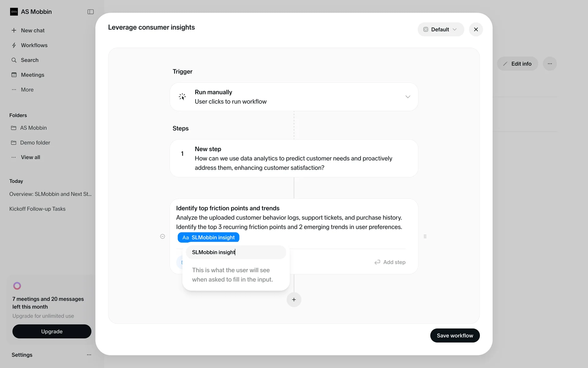Toggle the sidebar collapse icon

pyautogui.click(x=90, y=12)
